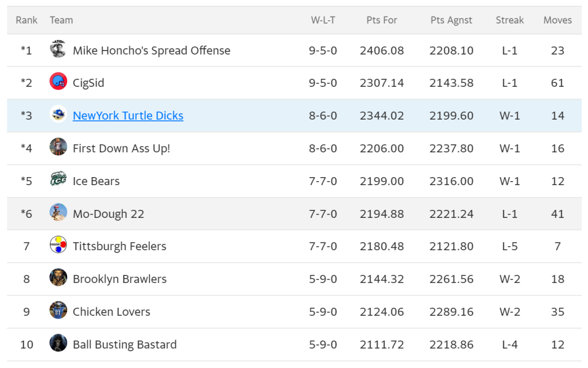
Task: Click the Ice Bears team logo
Action: coord(58,180)
